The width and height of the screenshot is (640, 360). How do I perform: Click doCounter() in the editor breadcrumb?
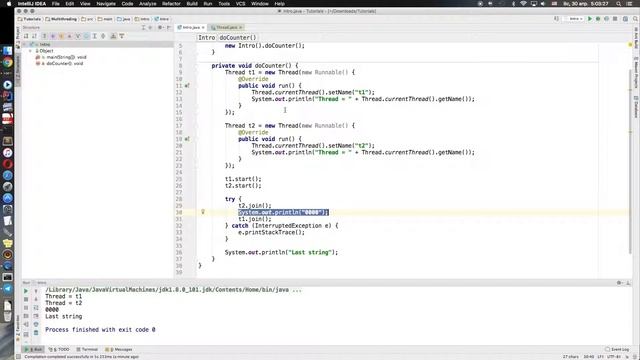238,38
